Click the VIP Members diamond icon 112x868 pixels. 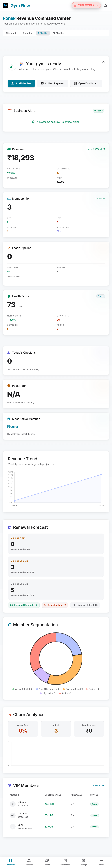tap(10, 785)
